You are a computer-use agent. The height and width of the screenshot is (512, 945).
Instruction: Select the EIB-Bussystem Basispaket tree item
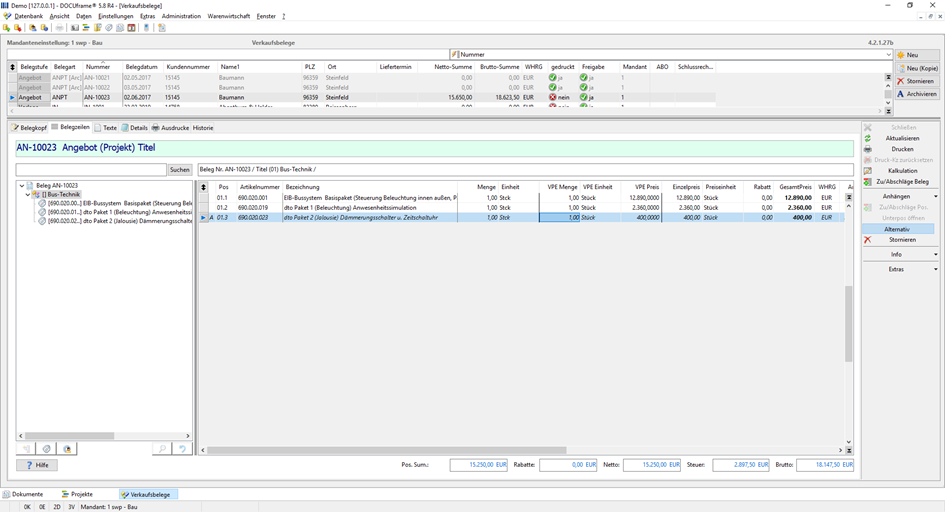tap(119, 204)
